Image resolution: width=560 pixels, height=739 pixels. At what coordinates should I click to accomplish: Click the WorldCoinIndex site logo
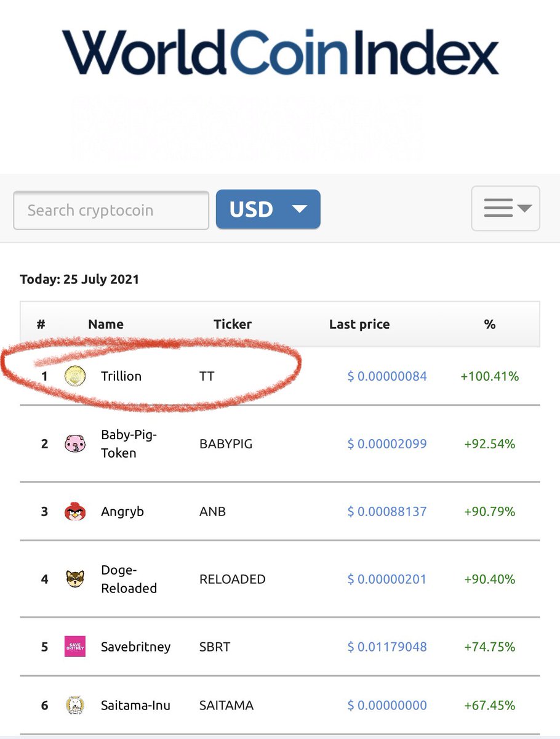point(280,52)
